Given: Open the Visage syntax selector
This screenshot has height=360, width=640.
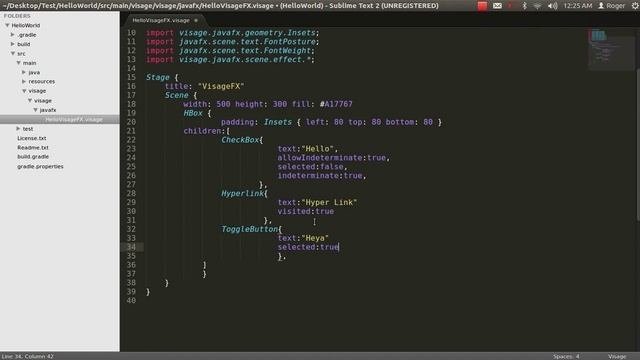Looking at the screenshot, I should pyautogui.click(x=617, y=356).
